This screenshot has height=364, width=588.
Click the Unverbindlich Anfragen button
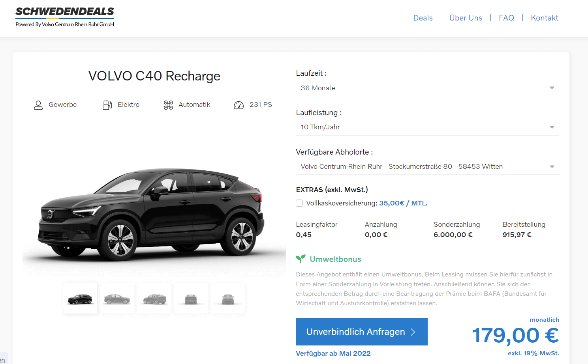pos(362,332)
